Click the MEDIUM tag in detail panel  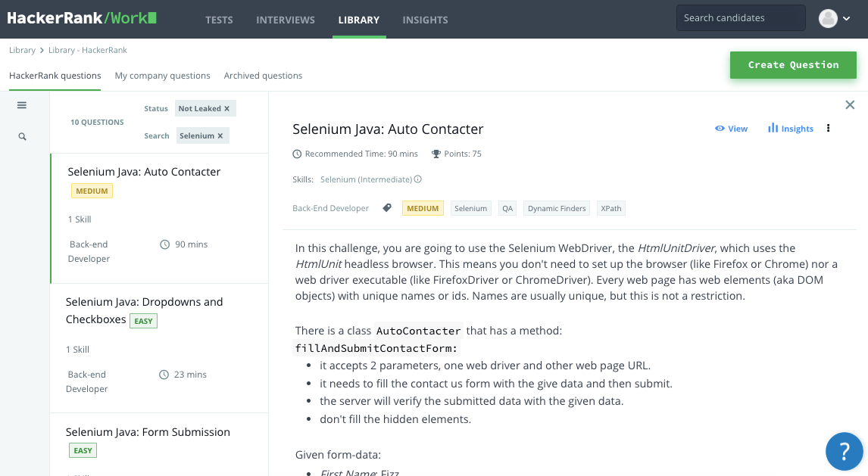(423, 208)
